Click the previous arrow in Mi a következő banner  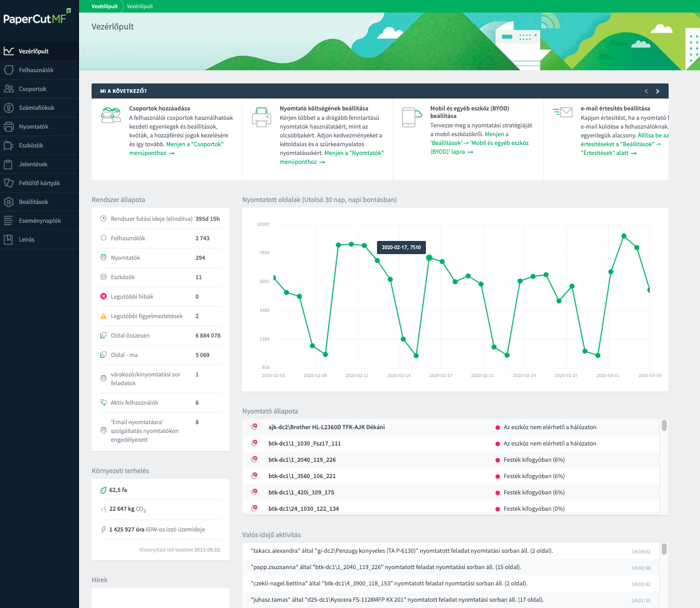coord(646,91)
